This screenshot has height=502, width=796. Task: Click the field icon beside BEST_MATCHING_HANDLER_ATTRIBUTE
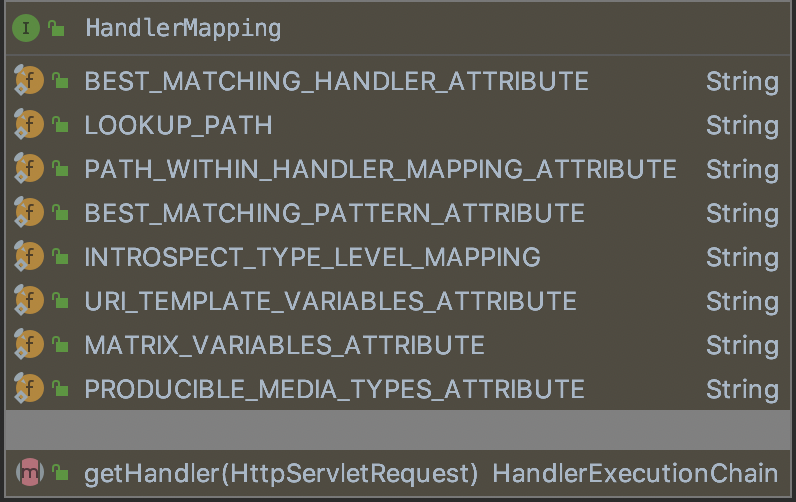tap(28, 82)
